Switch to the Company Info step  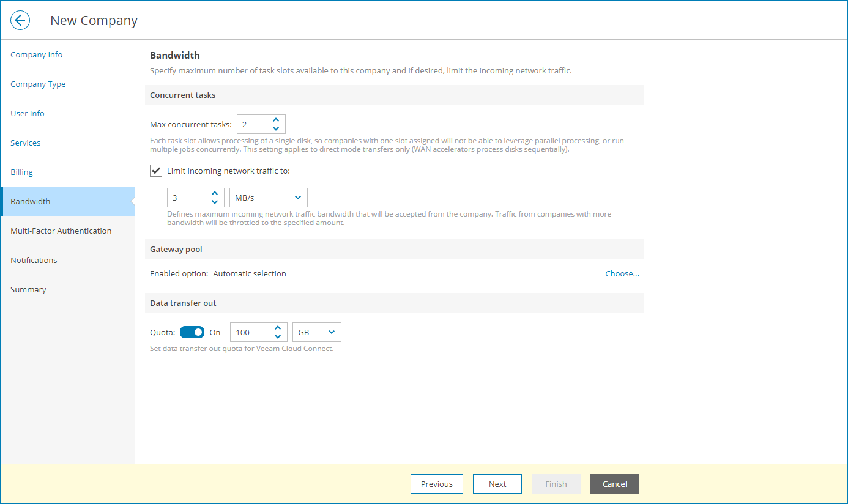(35, 54)
